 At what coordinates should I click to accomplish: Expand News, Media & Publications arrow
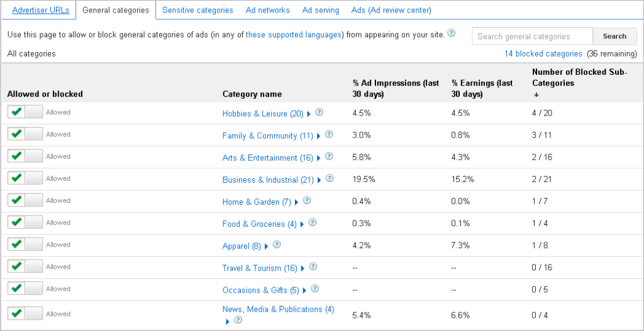pos(227,321)
